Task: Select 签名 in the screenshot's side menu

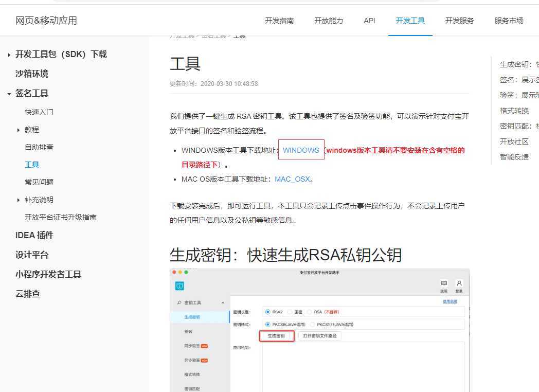Action: (x=188, y=331)
